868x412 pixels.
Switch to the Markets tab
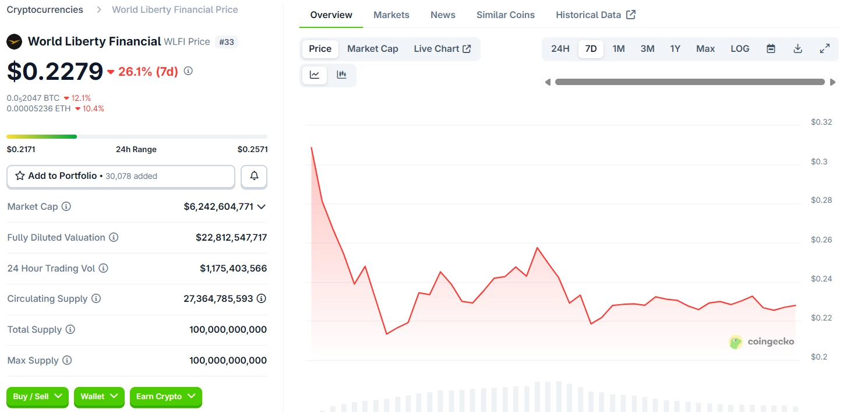[391, 15]
